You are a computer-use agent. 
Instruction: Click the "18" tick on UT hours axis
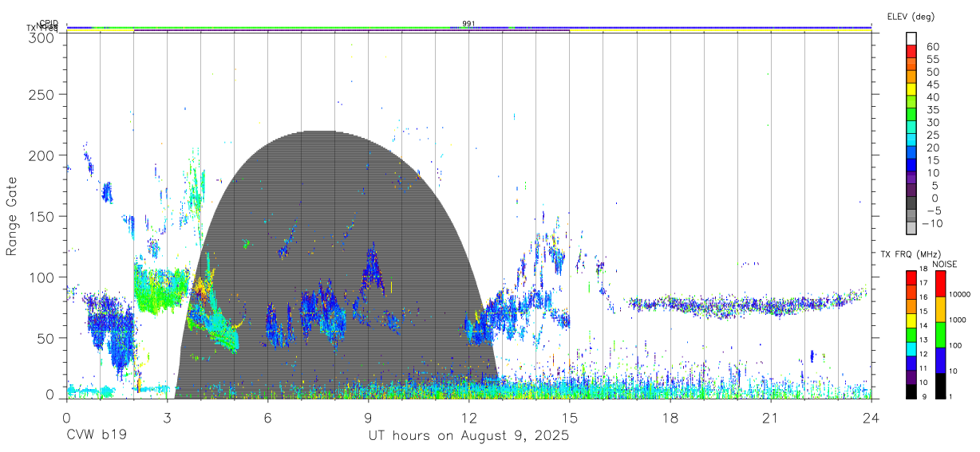click(670, 419)
